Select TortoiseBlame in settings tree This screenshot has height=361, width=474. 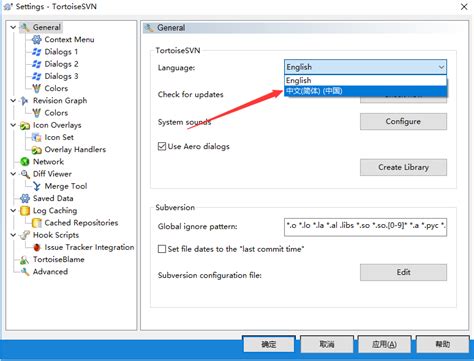59,260
